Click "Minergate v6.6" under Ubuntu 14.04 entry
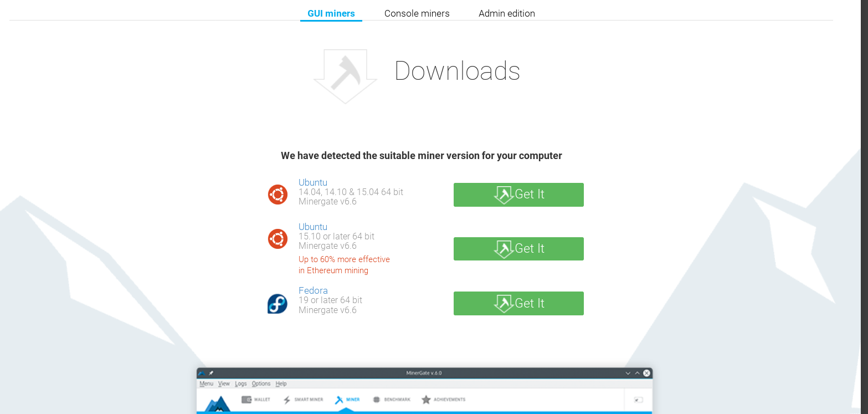This screenshot has height=414, width=868. [x=327, y=202]
